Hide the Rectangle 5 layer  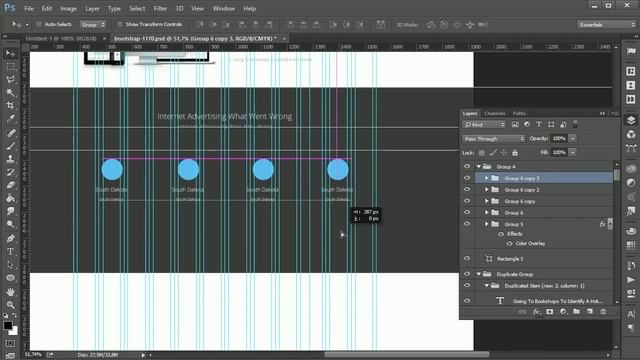coord(467,258)
